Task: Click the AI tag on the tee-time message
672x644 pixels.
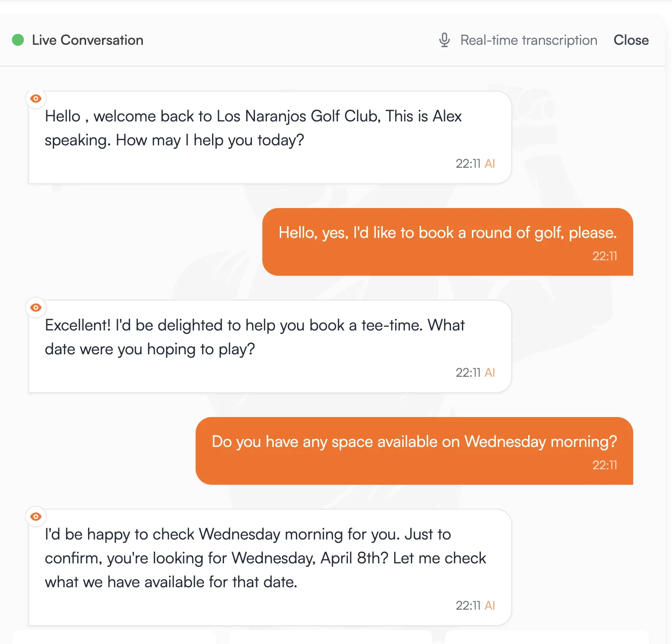Action: point(490,373)
